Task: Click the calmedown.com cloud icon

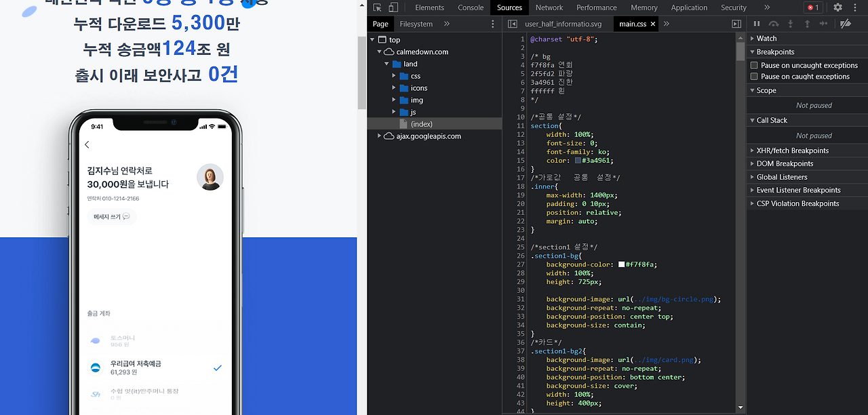Action: click(x=389, y=52)
